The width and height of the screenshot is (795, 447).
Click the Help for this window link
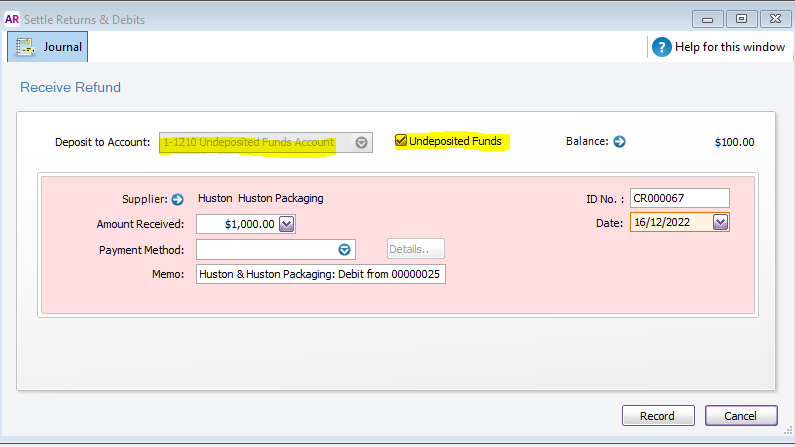[x=731, y=47]
